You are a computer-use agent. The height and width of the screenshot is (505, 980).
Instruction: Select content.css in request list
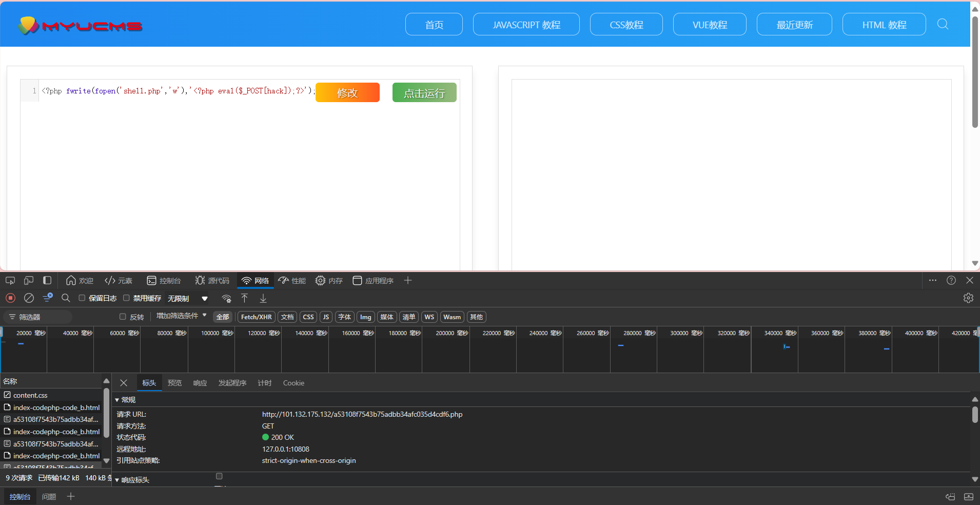[51, 395]
